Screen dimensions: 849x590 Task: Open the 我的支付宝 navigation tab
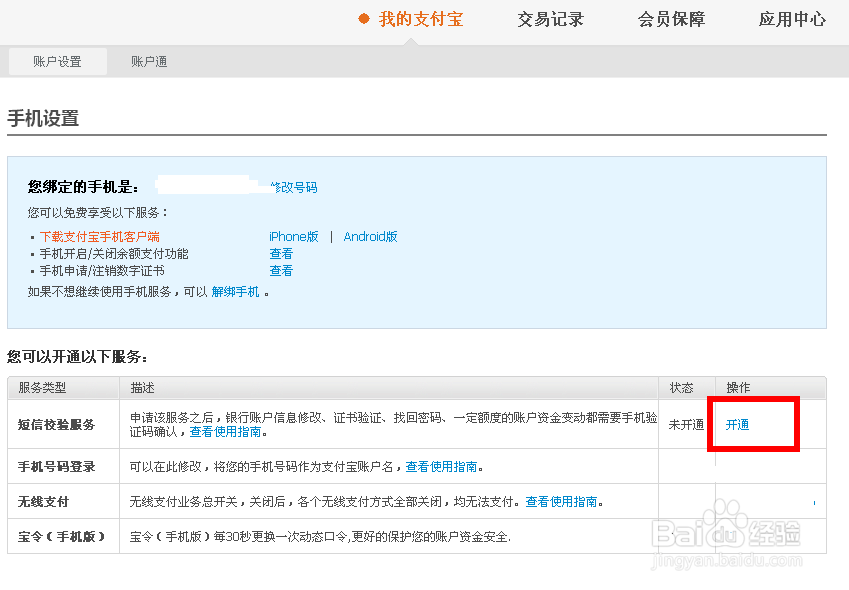(x=421, y=19)
